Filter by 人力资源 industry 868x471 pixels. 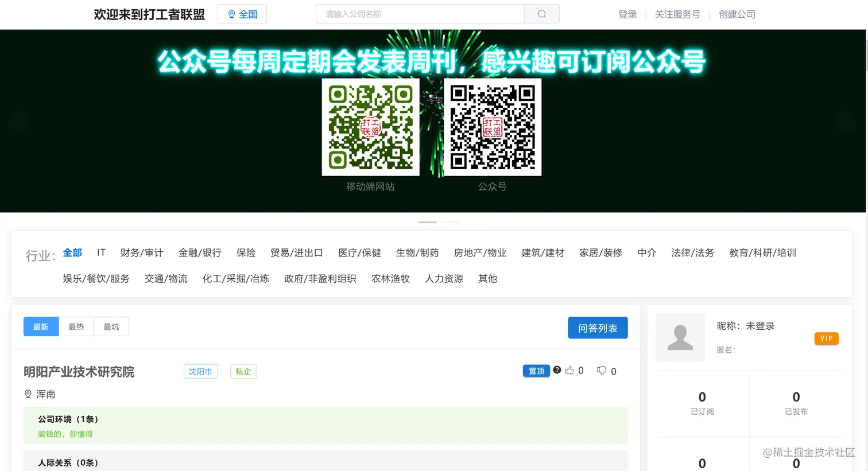click(x=444, y=278)
